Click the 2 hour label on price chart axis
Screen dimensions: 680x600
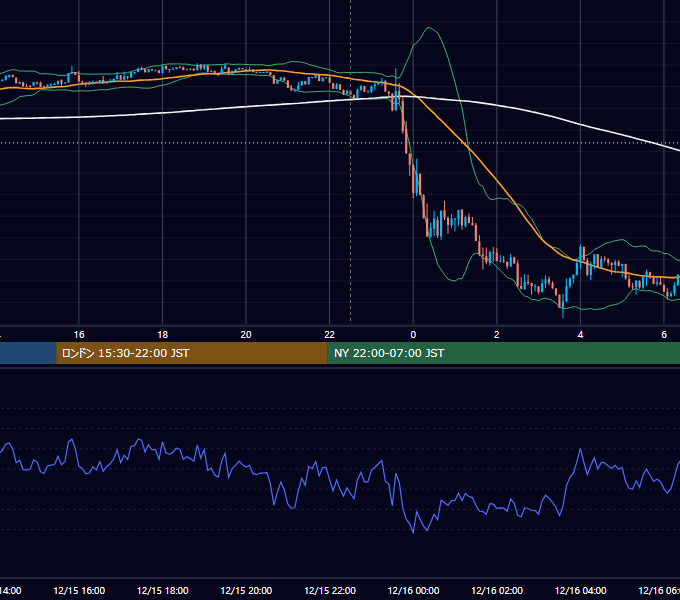tap(497, 335)
